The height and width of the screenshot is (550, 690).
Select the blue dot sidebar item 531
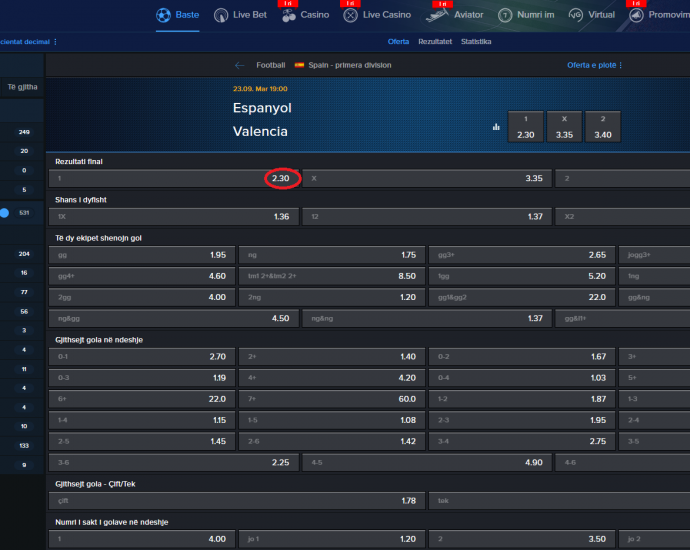pyautogui.click(x=5, y=213)
